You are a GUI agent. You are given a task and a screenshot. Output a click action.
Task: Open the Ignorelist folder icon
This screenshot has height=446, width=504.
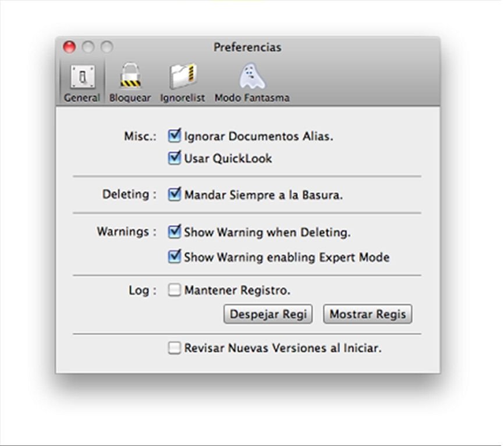point(183,76)
